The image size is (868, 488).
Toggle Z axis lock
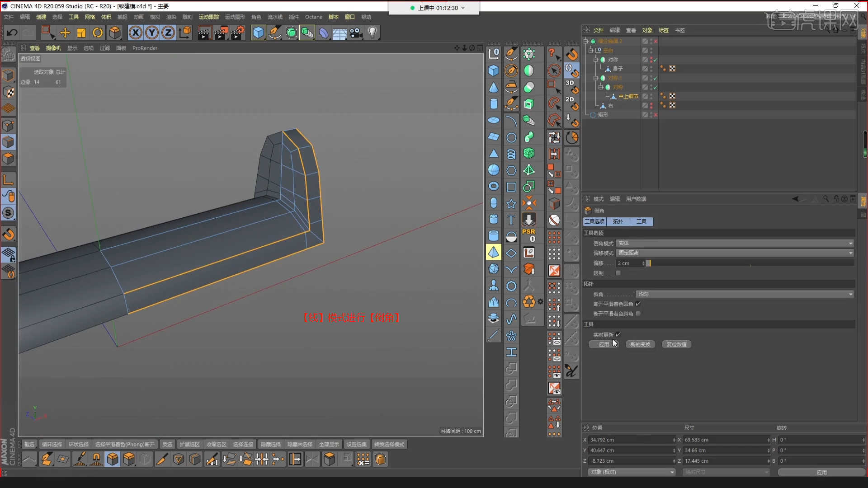tap(168, 33)
